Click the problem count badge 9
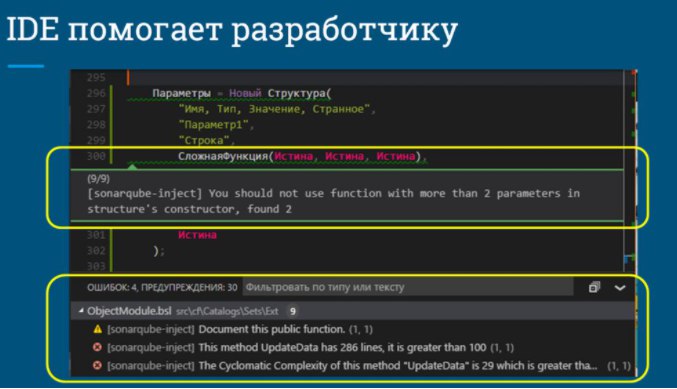This screenshot has width=677, height=389. 293,311
